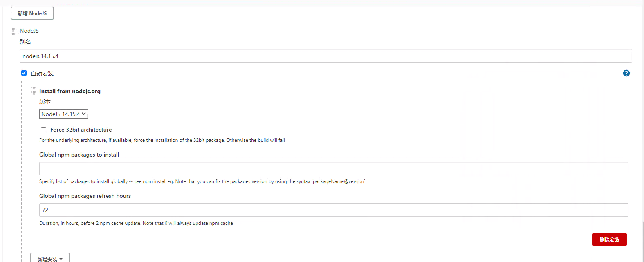
Task: Click the '自动安装' label text
Action: (x=42, y=74)
